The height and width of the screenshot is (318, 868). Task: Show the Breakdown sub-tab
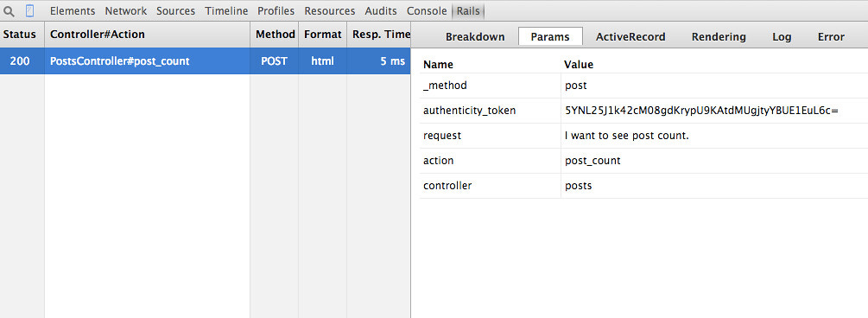[475, 37]
